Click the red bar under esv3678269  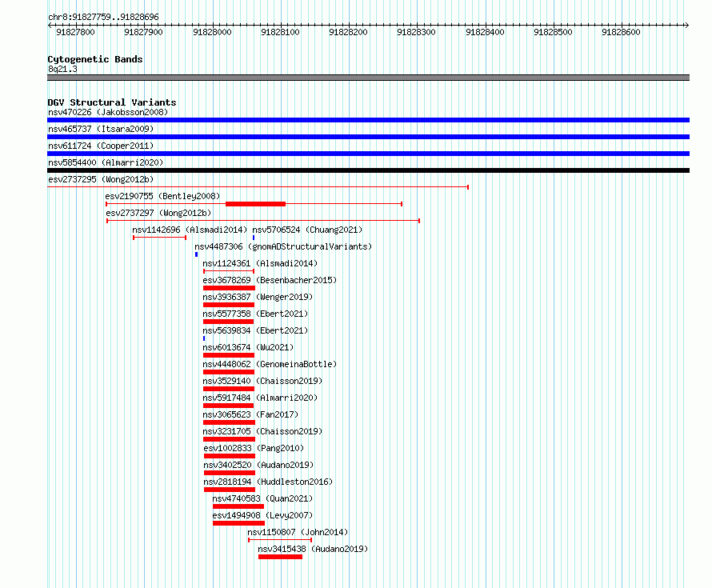click(230, 288)
